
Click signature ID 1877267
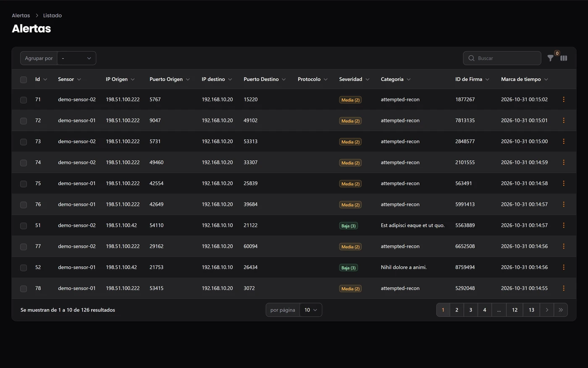point(465,100)
